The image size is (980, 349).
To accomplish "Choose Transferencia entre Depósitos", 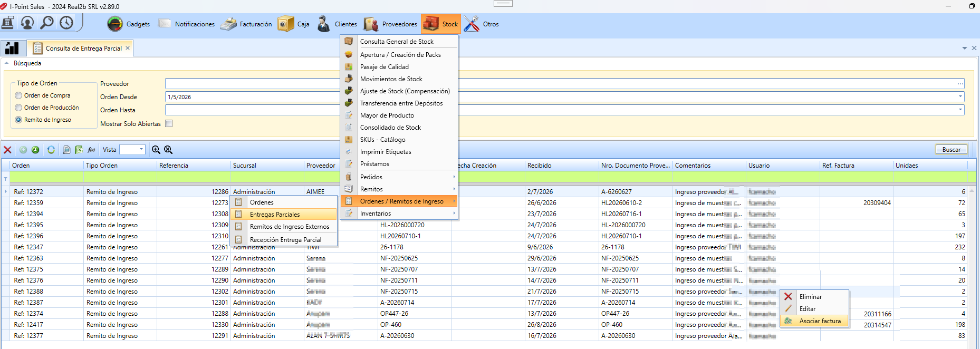I will [x=399, y=103].
